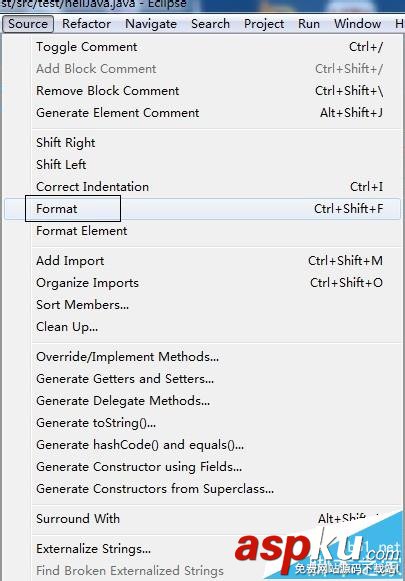Image resolution: width=405 pixels, height=581 pixels.
Task: Choose Correct Indentation
Action: coord(203,187)
